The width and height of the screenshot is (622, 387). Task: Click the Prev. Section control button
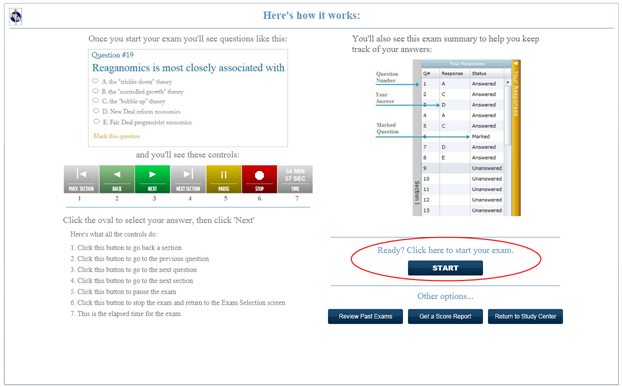[81, 179]
